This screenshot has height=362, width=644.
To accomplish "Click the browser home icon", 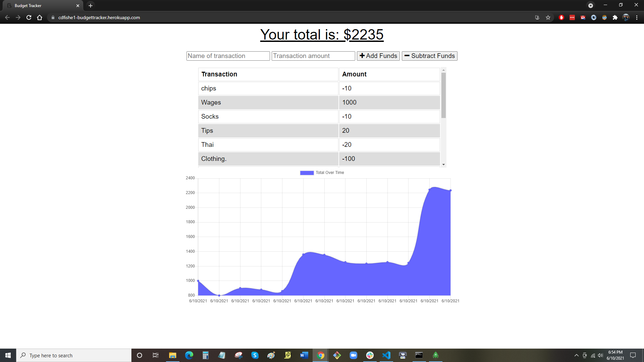I will pyautogui.click(x=40, y=17).
